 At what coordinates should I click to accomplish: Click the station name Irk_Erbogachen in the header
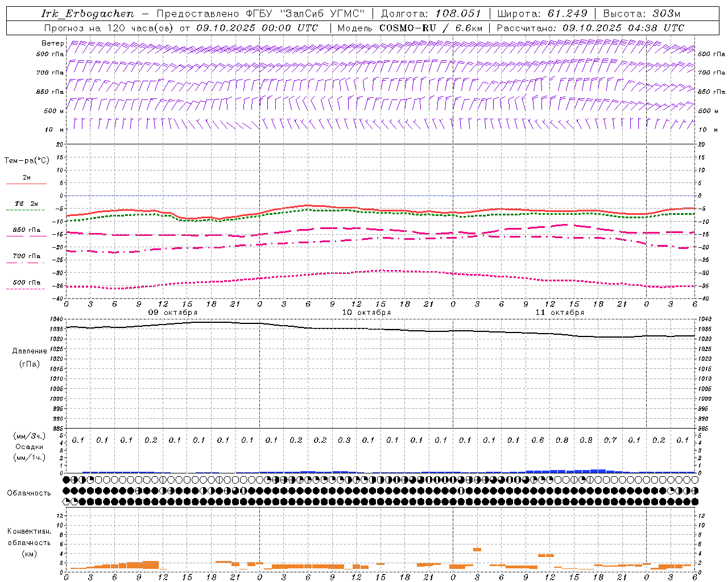88,14
